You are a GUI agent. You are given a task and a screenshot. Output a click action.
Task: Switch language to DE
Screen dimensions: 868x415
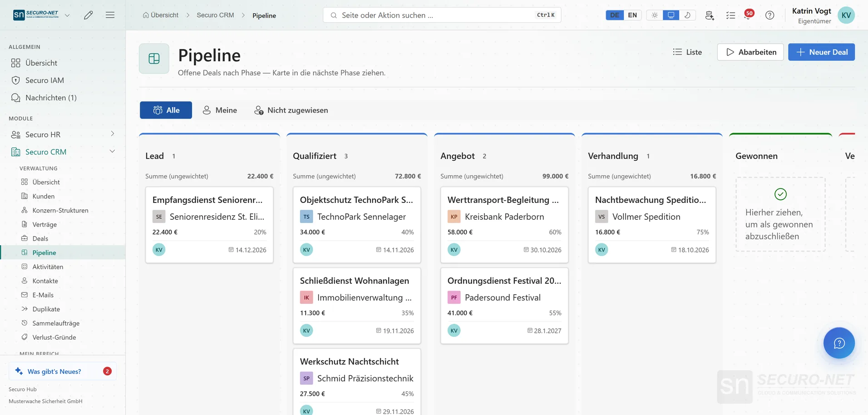pyautogui.click(x=615, y=15)
